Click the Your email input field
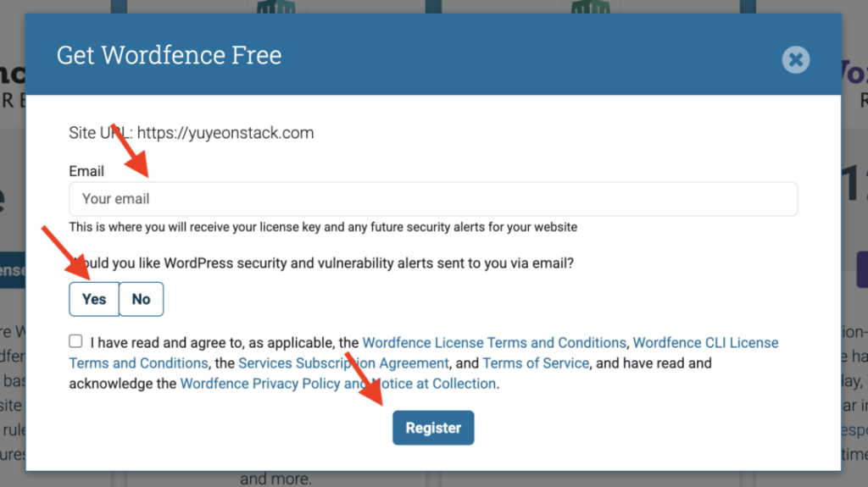This screenshot has height=487, width=868. pyautogui.click(x=433, y=199)
